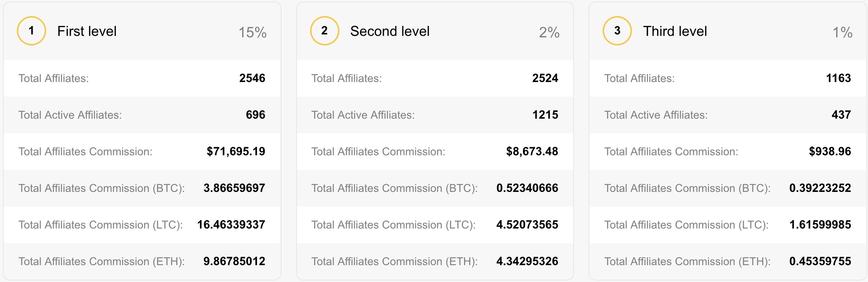Click the First level heading
The image size is (868, 282).
pyautogui.click(x=87, y=31)
